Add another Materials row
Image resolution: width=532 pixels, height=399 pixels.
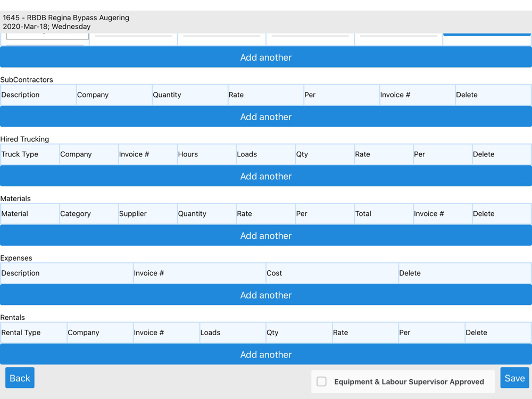coord(266,236)
